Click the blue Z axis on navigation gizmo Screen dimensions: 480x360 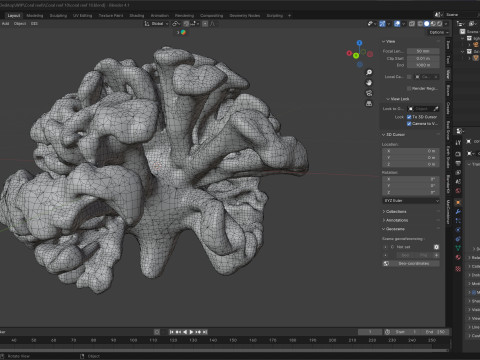click(359, 43)
